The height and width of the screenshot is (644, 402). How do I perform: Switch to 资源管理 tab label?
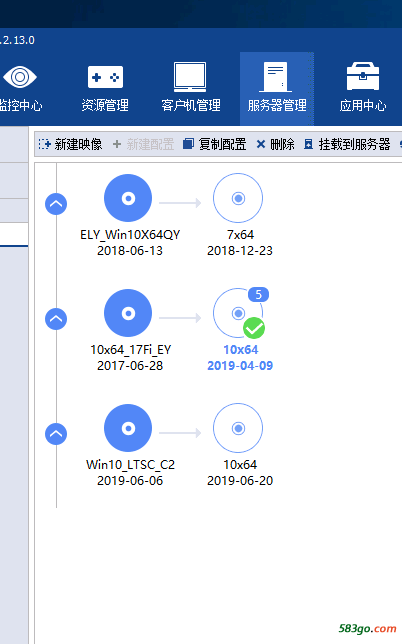(x=105, y=106)
